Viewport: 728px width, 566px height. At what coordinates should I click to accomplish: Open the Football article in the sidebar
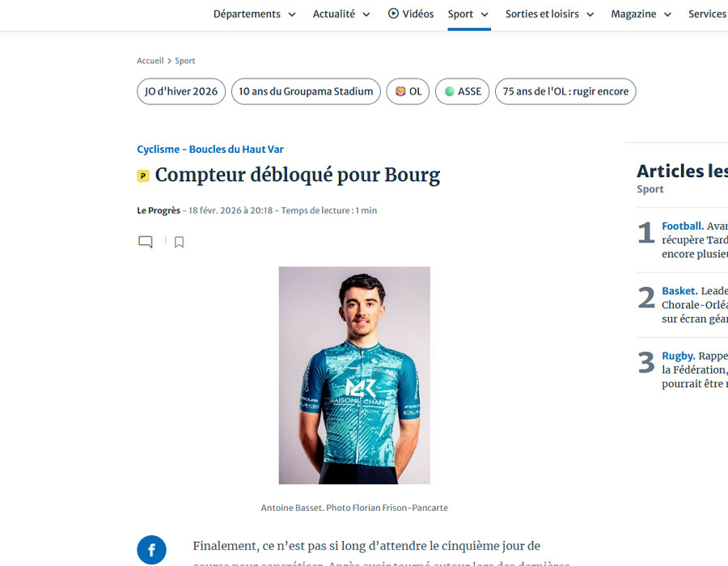coord(682,226)
